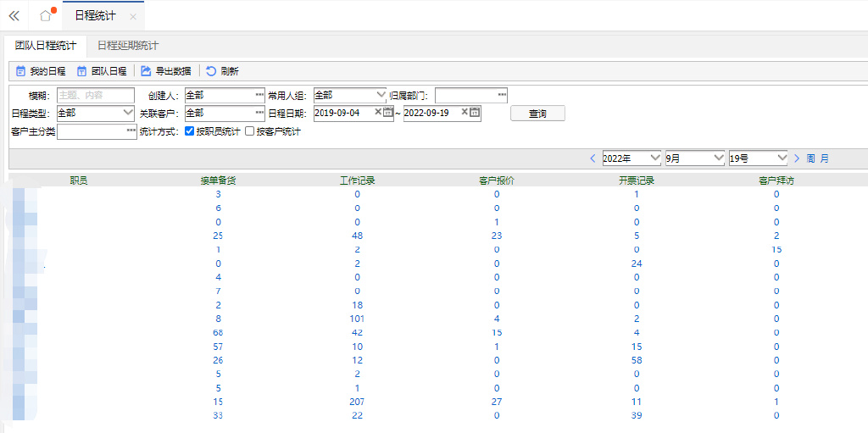Switch to the 日程延期统计 tab

click(127, 46)
